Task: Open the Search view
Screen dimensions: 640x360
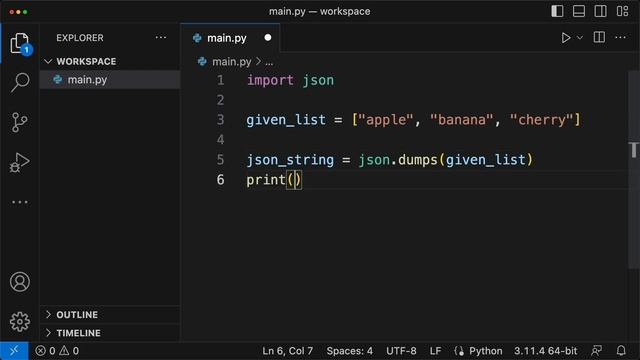Action: pos(20,82)
